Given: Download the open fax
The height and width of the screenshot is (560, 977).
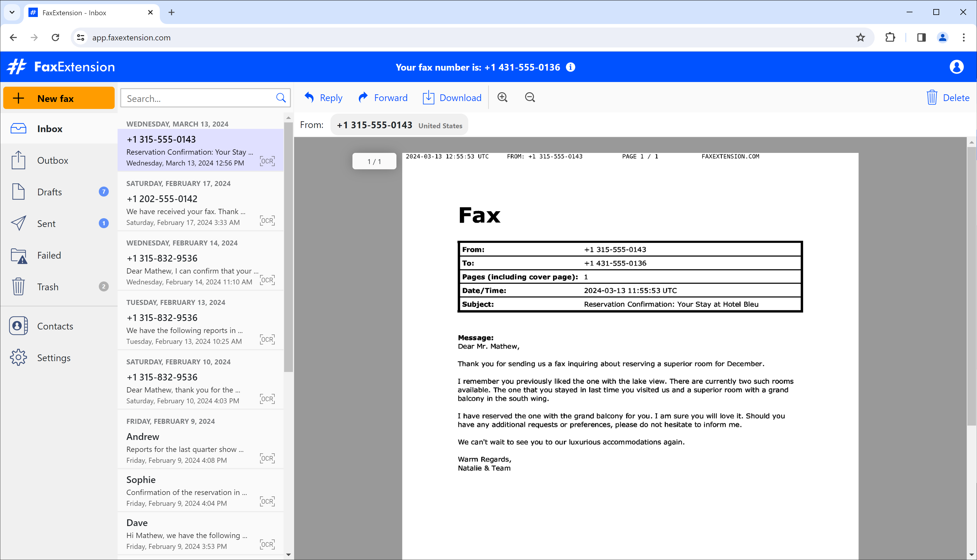Looking at the screenshot, I should (452, 98).
